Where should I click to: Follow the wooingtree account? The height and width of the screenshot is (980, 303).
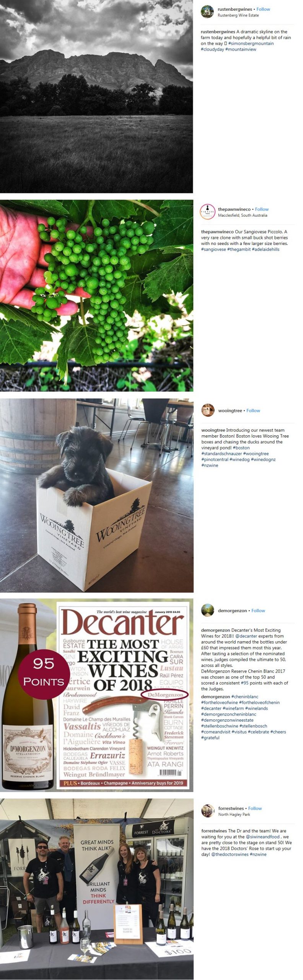tap(253, 410)
